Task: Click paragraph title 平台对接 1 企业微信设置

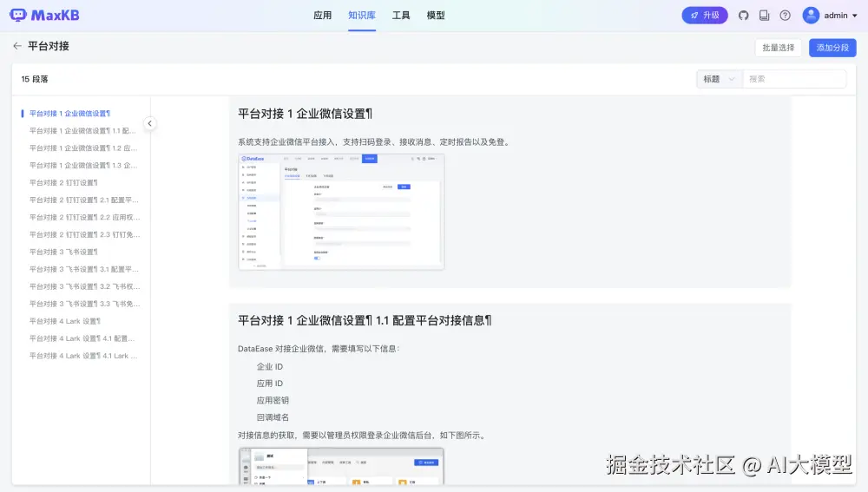Action: (305, 114)
